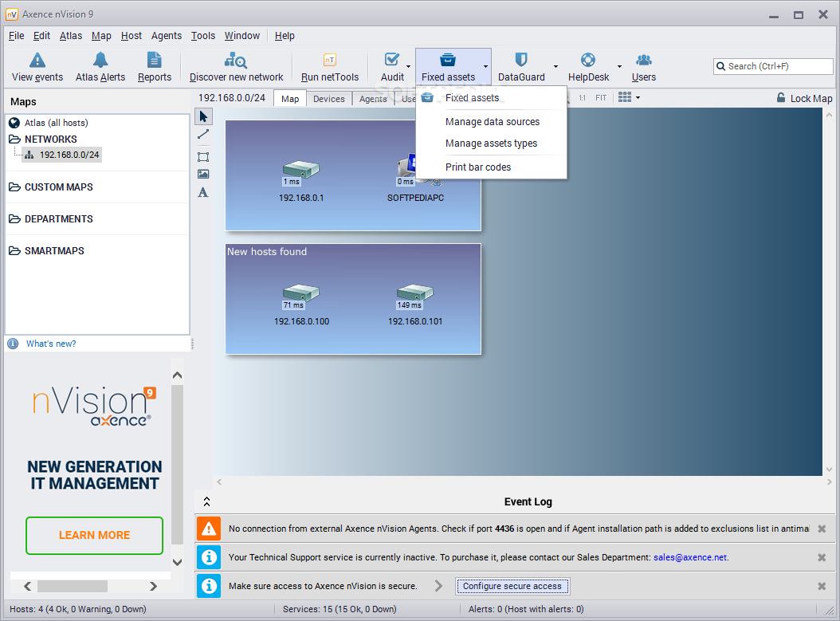Open Audit dropdown arrow
840x621 pixels.
(409, 66)
